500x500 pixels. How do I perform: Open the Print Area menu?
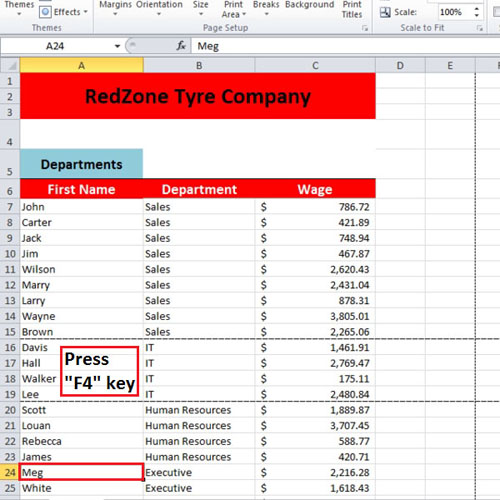(x=233, y=9)
